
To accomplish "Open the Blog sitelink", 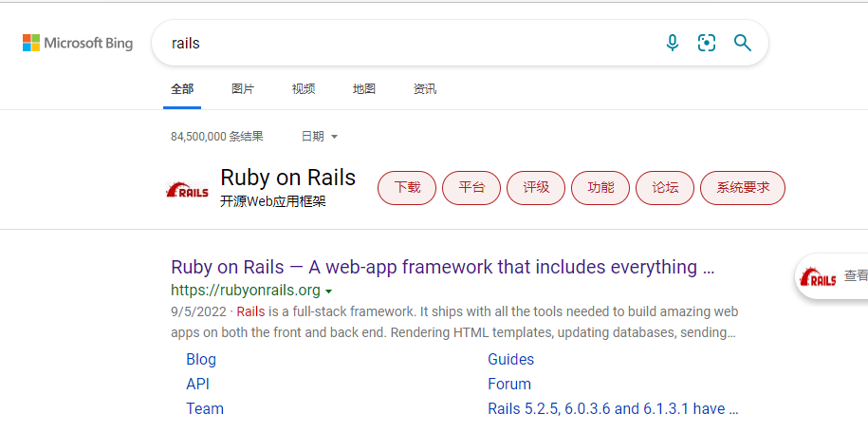I will [x=201, y=359].
